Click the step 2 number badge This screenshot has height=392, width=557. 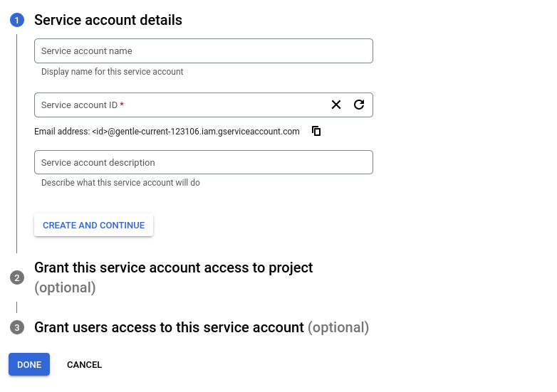pos(17,277)
